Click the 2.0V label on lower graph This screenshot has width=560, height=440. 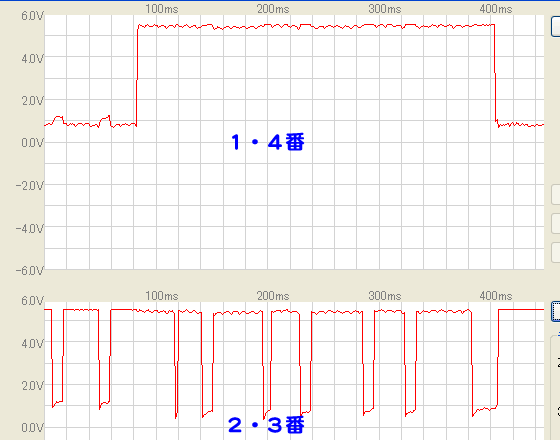pyautogui.click(x=32, y=386)
